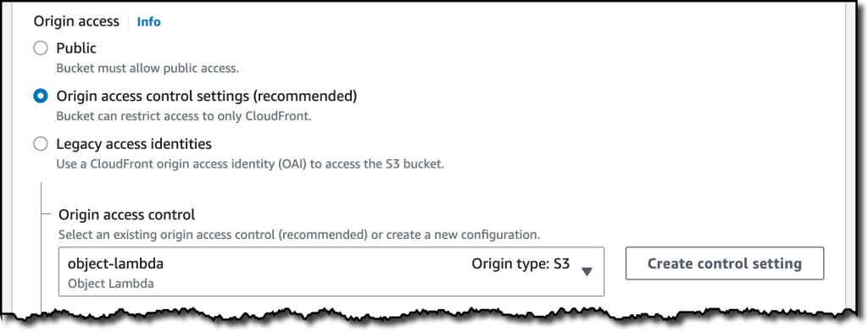Click the 'Public' option label text

pyautogui.click(x=76, y=48)
